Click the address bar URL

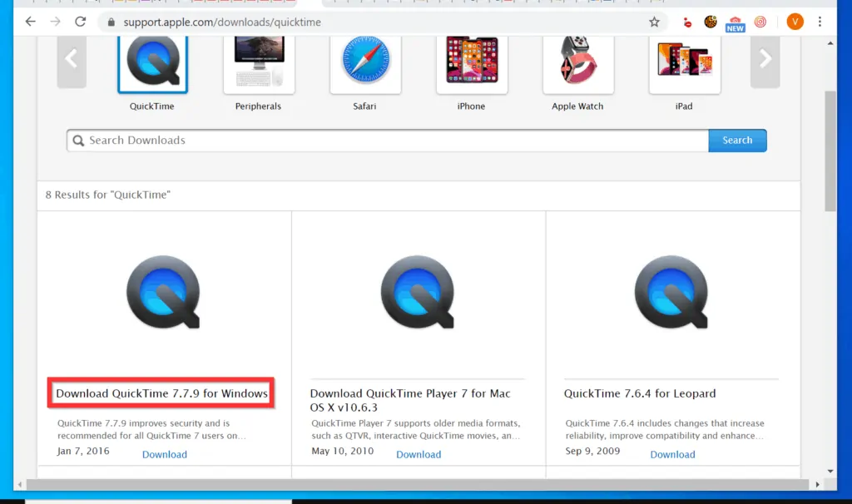(221, 22)
